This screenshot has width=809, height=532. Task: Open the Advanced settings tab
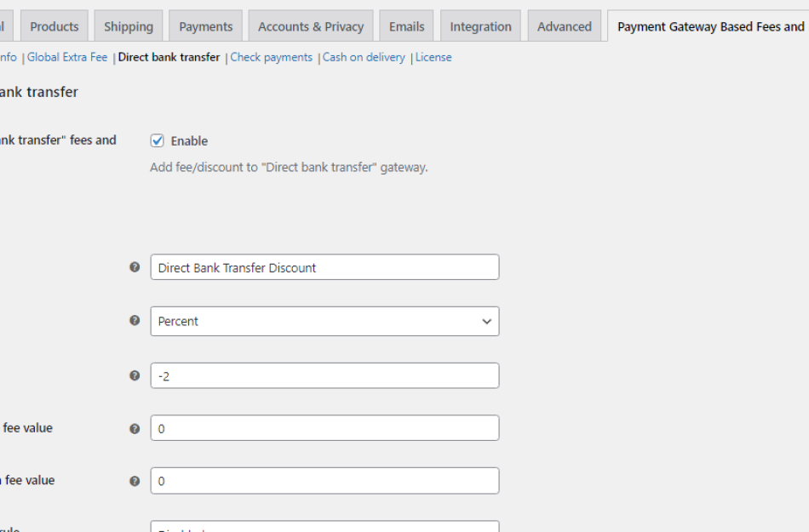pos(564,26)
